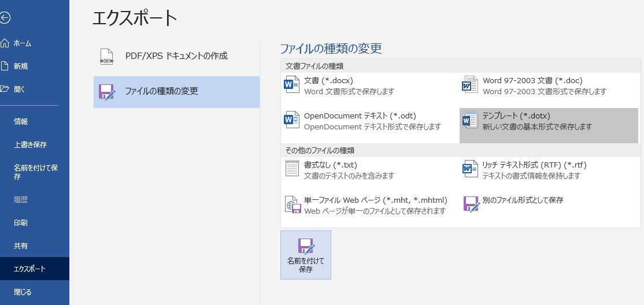Click the Home house icon

click(4, 43)
